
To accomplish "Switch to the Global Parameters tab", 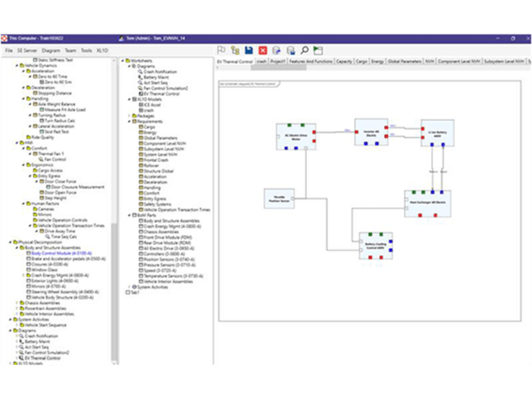I will (405, 61).
